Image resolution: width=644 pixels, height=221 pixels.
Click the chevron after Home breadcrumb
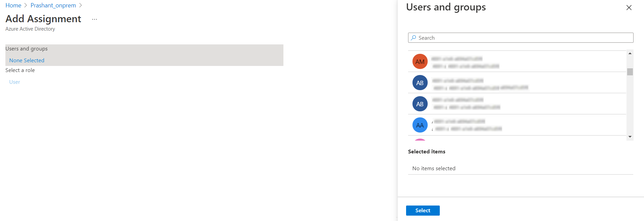[x=26, y=5]
